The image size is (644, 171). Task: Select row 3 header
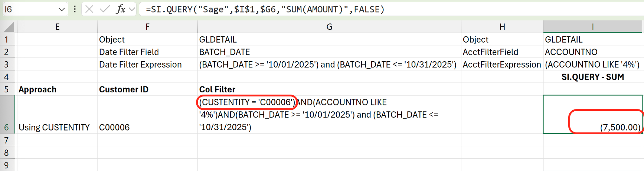tap(7, 64)
